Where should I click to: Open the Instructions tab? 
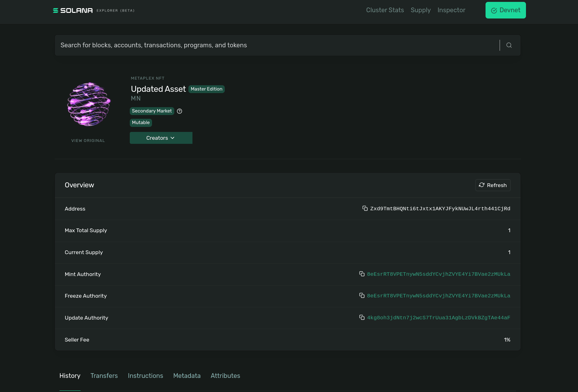tap(145, 376)
